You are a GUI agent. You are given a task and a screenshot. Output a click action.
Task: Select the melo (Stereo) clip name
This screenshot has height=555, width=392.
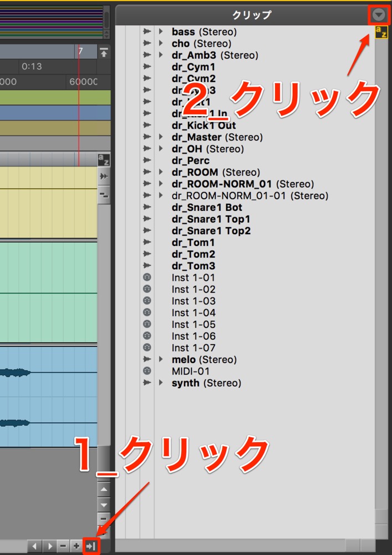coord(204,359)
